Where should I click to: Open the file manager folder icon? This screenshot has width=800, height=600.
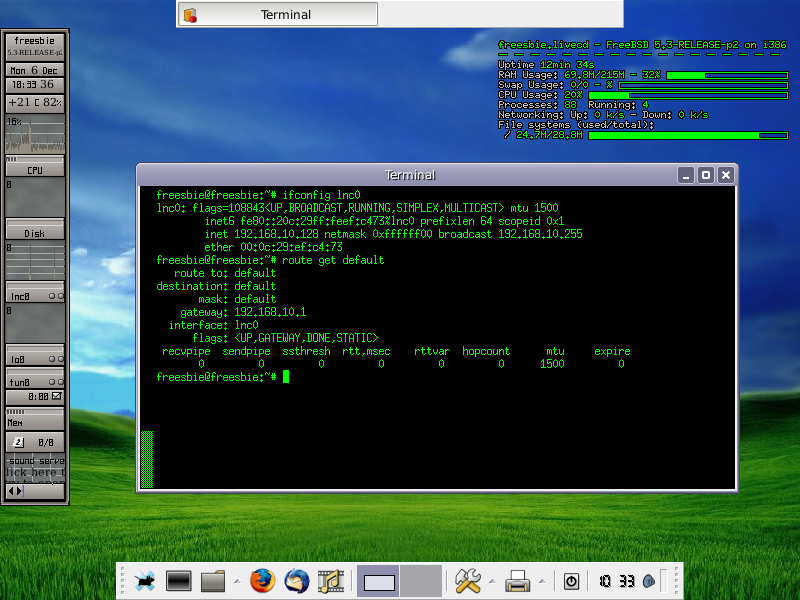[x=213, y=581]
